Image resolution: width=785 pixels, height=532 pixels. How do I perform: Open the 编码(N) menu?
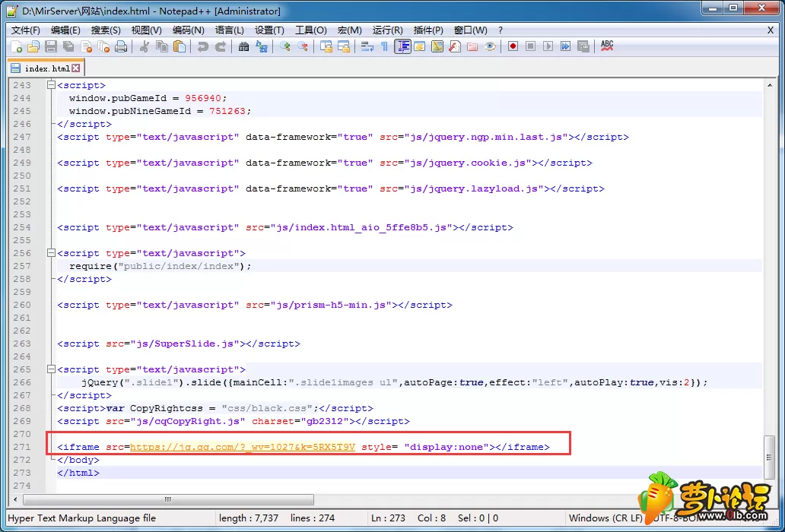pyautogui.click(x=188, y=30)
